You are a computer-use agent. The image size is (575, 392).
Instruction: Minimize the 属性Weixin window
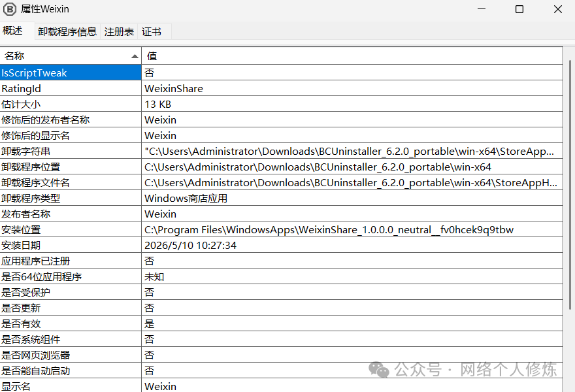click(x=482, y=9)
